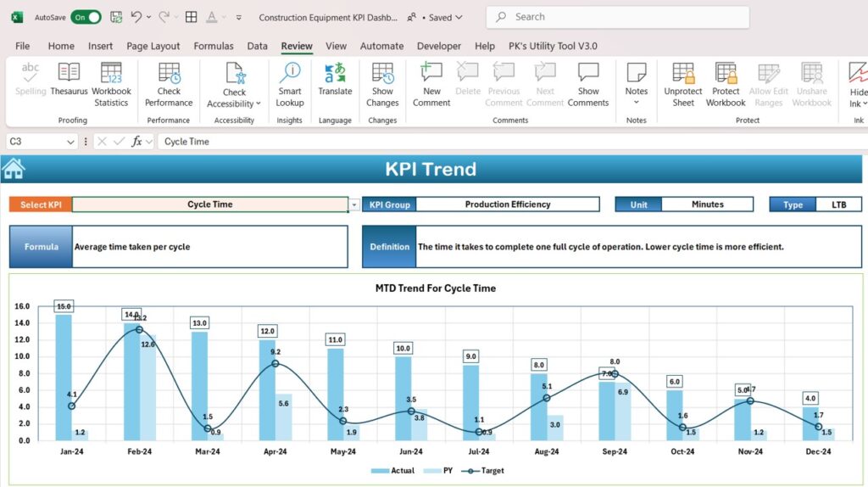Open the Select KPI dropdown arrow

click(x=354, y=205)
